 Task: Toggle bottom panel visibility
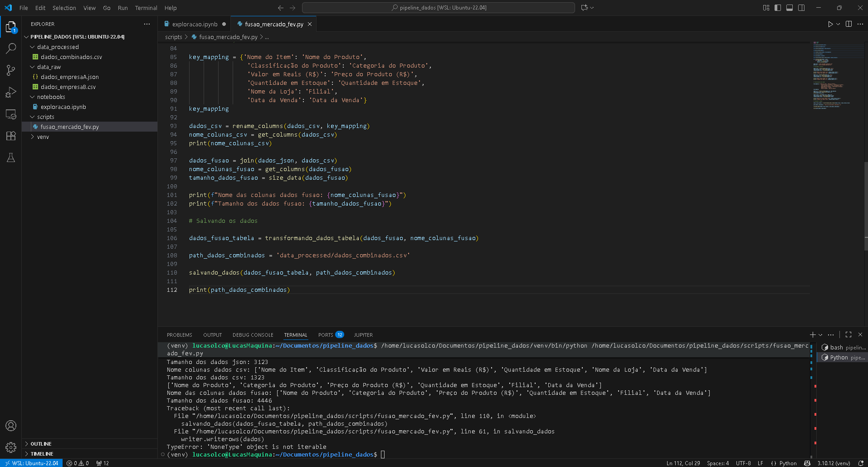click(790, 8)
